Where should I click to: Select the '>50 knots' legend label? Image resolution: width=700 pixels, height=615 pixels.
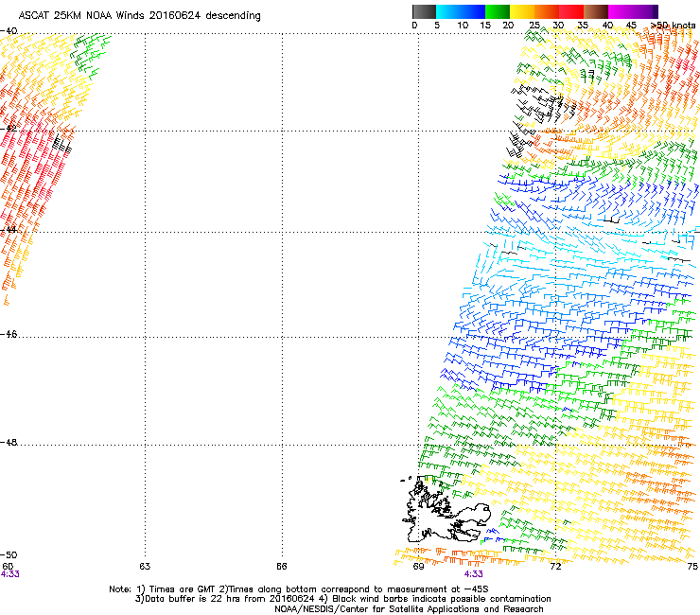pyautogui.click(x=674, y=26)
